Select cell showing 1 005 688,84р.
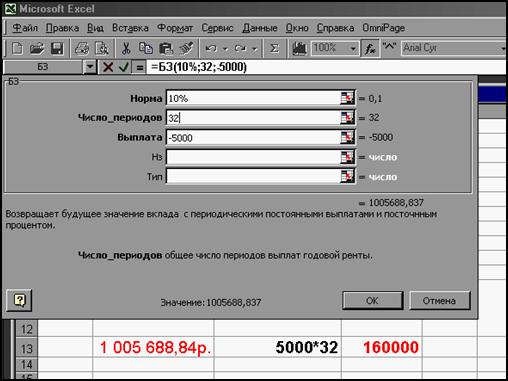This screenshot has width=508, height=381. coord(153,348)
